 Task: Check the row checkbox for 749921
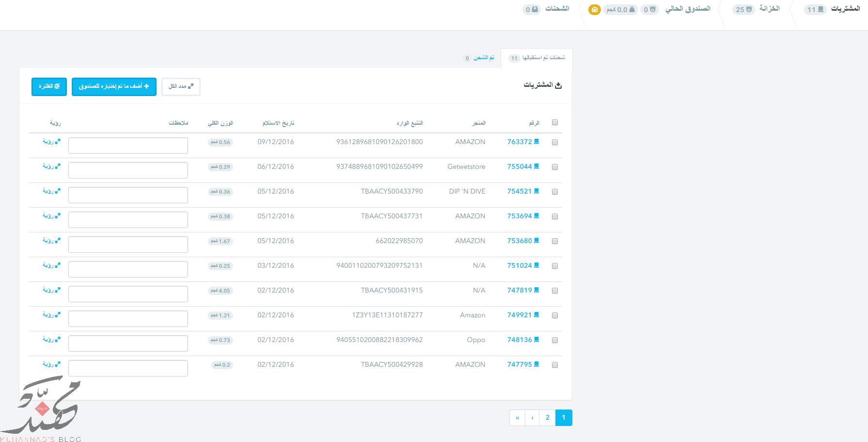click(x=555, y=315)
